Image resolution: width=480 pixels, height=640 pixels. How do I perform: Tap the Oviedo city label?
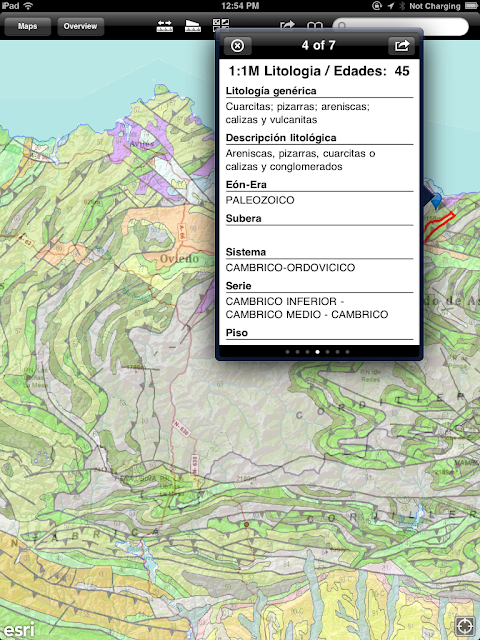[180, 259]
